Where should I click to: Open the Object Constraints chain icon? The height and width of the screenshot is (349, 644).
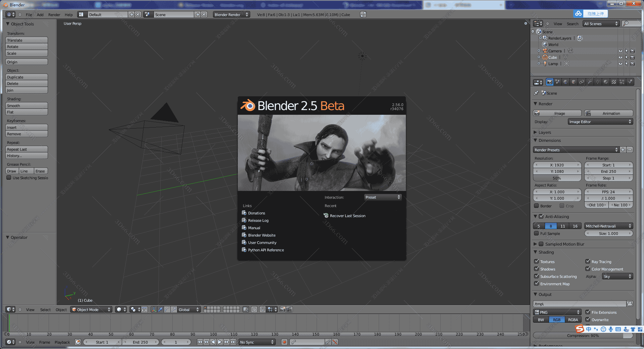point(582,82)
